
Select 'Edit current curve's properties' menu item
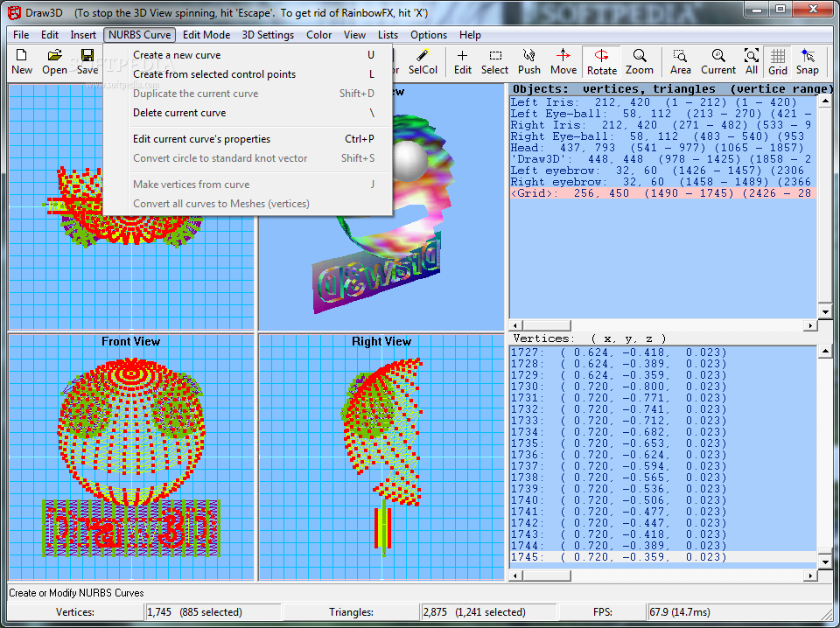coord(201,139)
